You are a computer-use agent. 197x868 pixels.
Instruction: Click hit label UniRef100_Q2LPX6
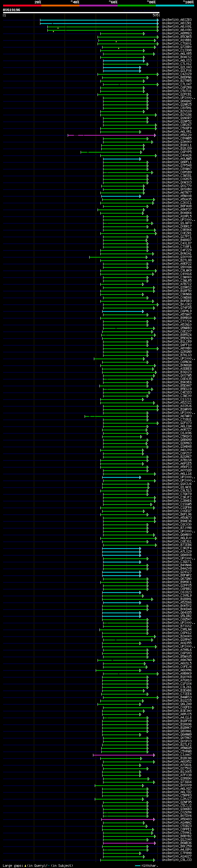click(177, 71)
